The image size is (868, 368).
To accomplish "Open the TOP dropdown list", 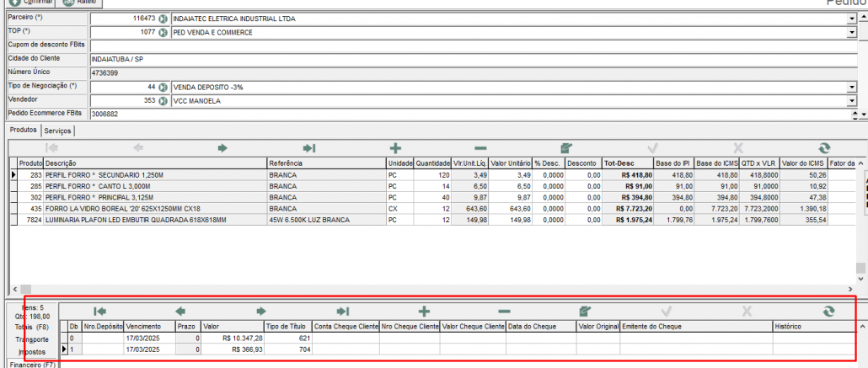I will click(x=851, y=32).
